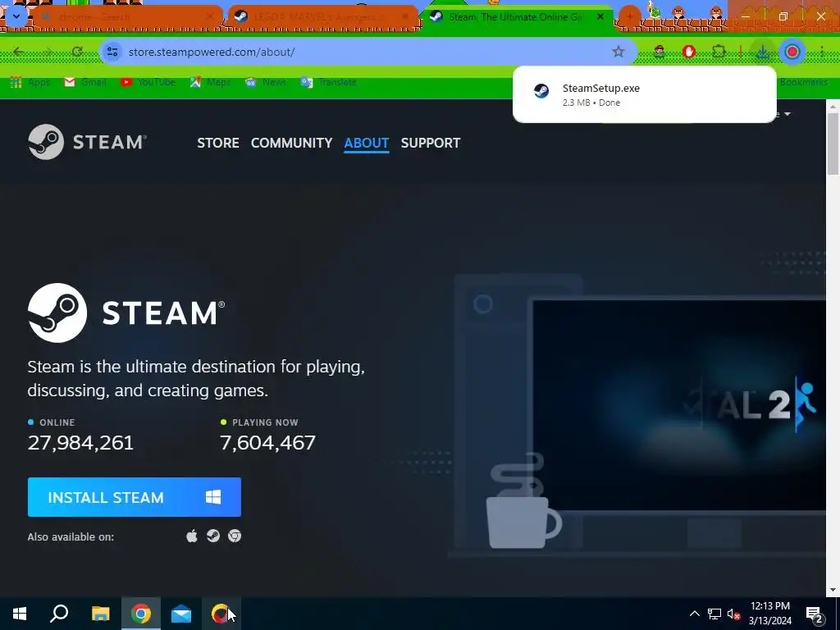Click the Chrome taskbar icon

pyautogui.click(x=141, y=614)
